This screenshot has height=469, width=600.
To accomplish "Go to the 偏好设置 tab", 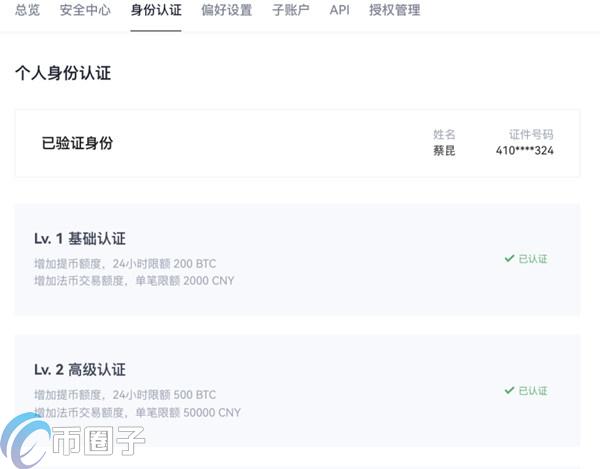I will click(x=226, y=11).
